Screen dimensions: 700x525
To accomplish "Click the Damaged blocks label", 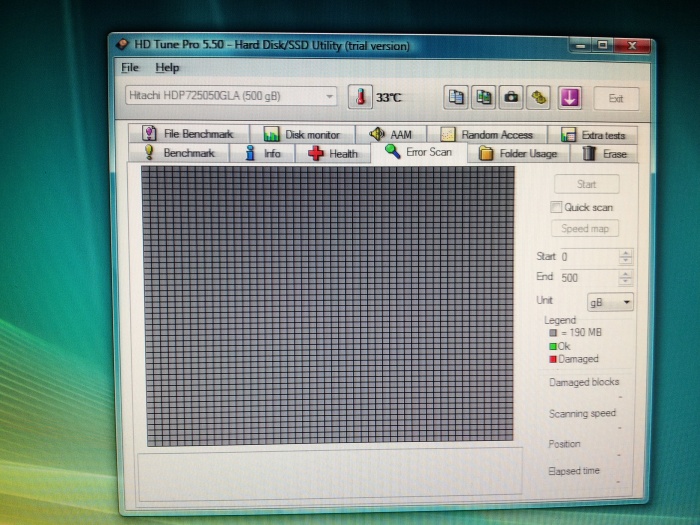I will point(584,382).
